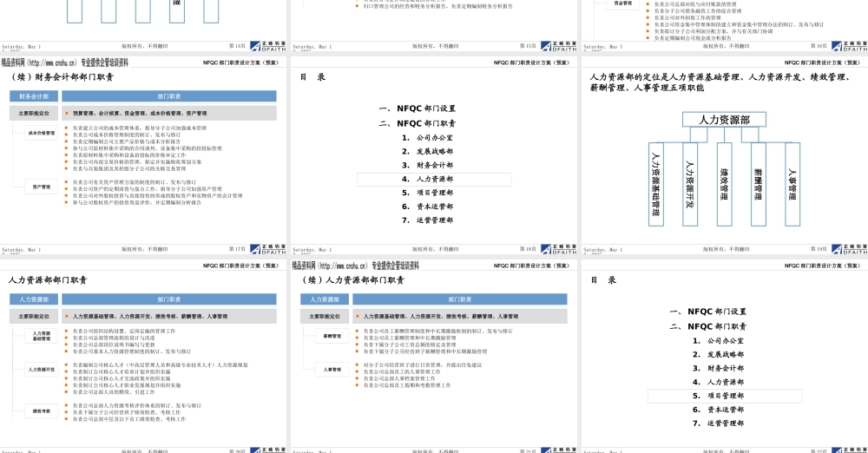Click the 绩效考核 label box on page 20

pos(42,411)
